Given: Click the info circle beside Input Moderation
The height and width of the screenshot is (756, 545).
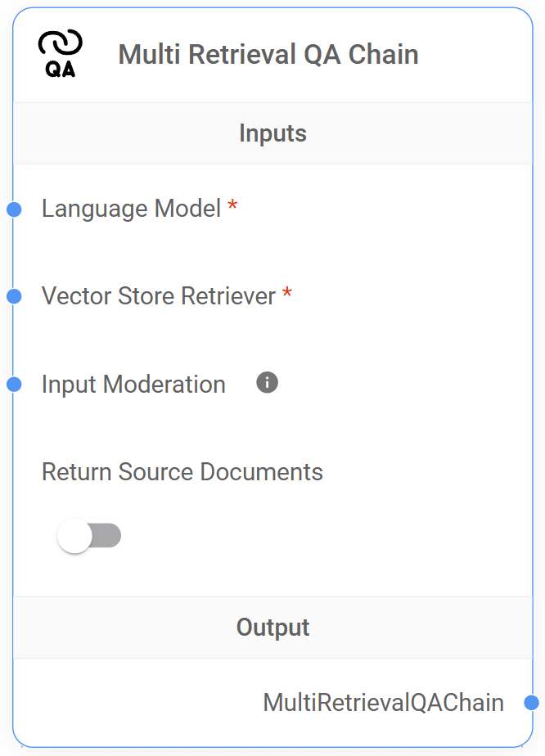Looking at the screenshot, I should [266, 381].
